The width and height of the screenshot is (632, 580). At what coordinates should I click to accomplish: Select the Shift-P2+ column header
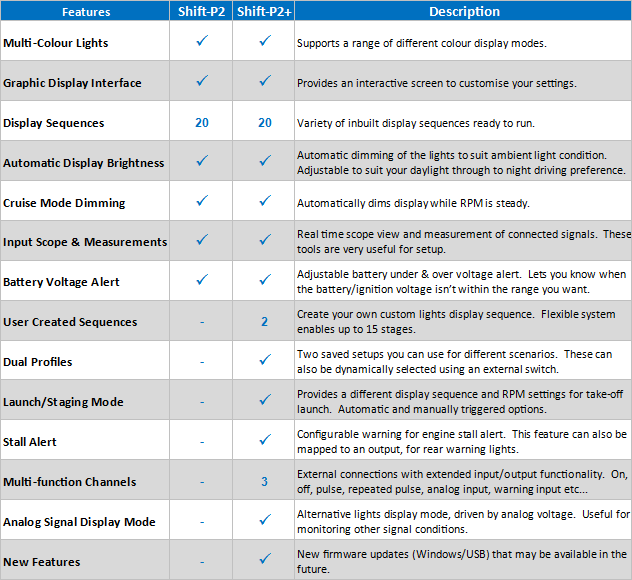pyautogui.click(x=264, y=12)
